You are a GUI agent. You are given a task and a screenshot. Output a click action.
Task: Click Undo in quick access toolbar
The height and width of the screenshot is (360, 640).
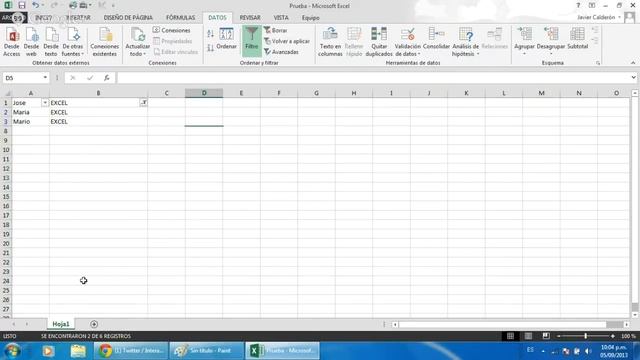click(36, 5)
